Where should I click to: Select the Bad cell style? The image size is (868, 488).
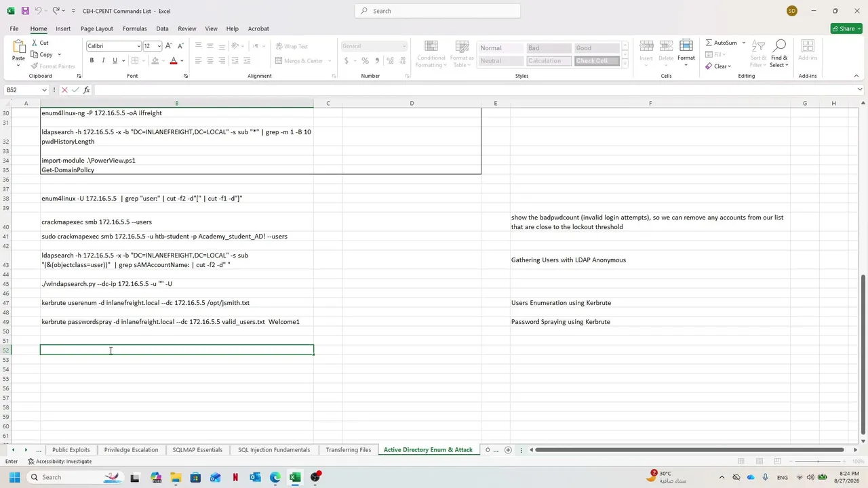[x=549, y=48]
